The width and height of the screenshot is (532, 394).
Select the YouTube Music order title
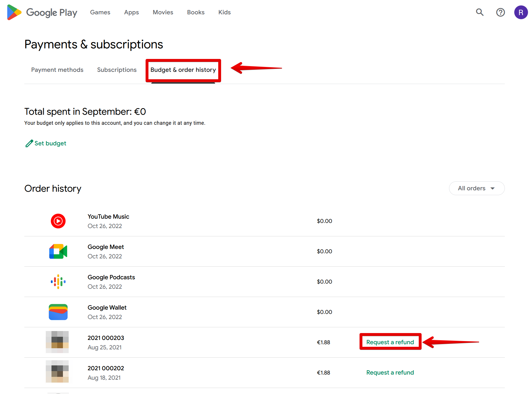[x=108, y=217]
